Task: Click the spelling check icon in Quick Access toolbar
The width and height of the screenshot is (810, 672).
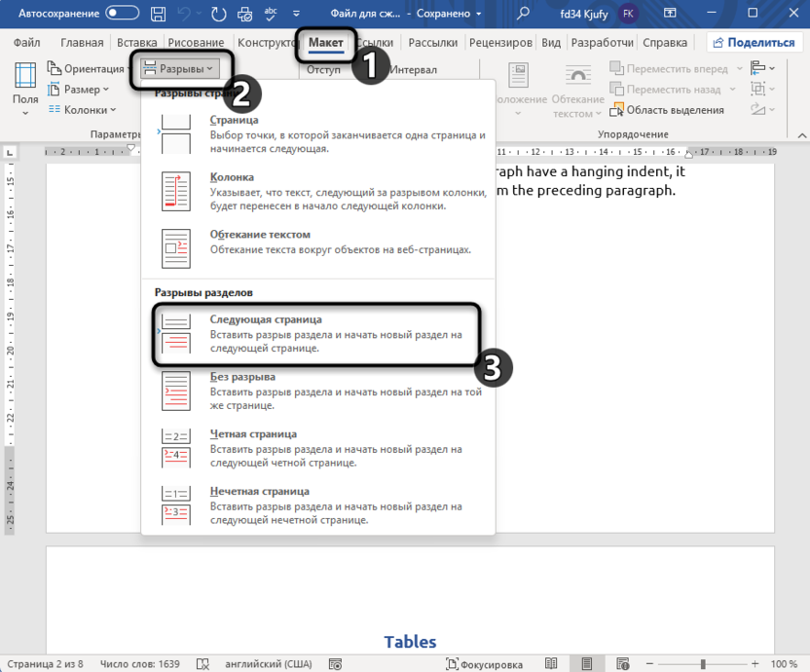Action: (273, 14)
